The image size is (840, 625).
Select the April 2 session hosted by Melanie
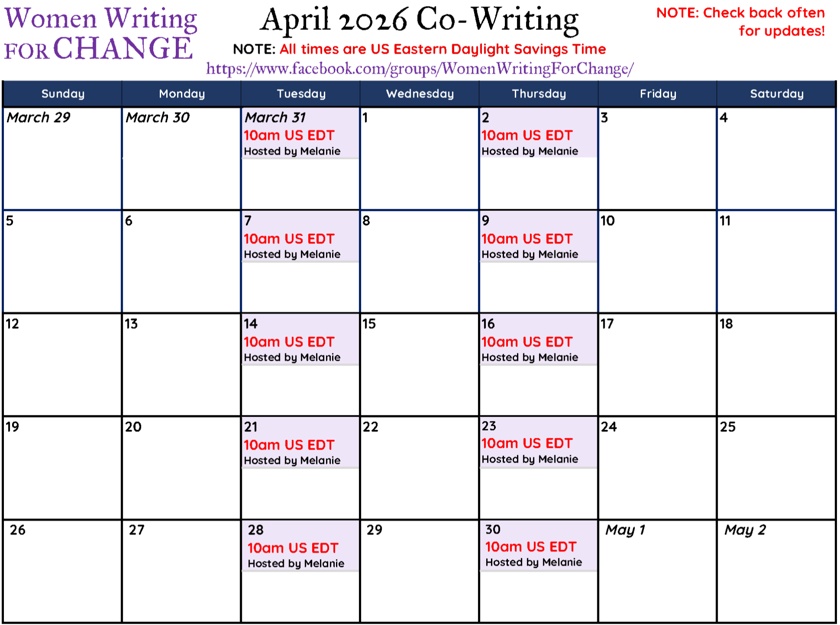pos(538,133)
